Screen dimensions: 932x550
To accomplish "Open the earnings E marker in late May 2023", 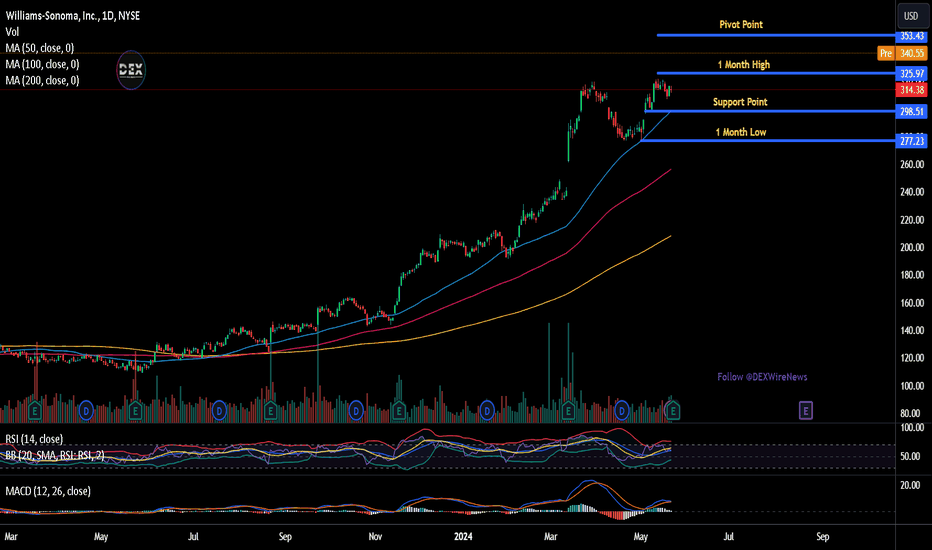I will 135,410.
